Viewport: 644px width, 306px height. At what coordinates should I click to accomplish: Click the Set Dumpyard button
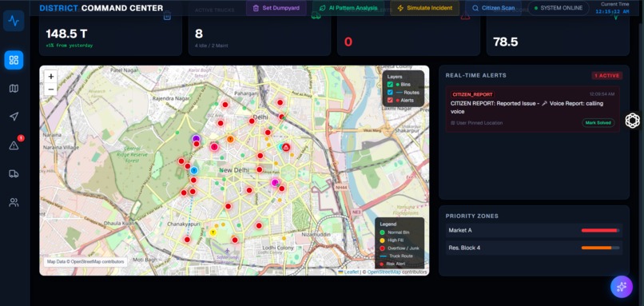tap(276, 8)
